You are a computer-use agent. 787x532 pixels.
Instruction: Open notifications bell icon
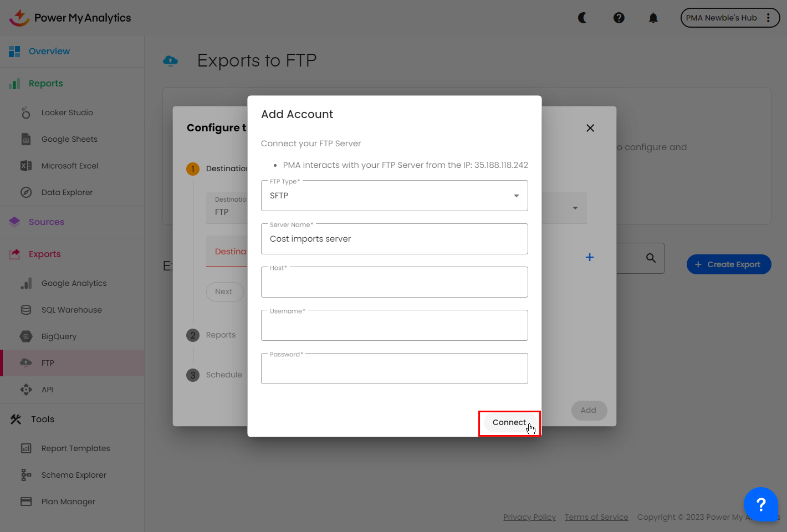pyautogui.click(x=653, y=18)
